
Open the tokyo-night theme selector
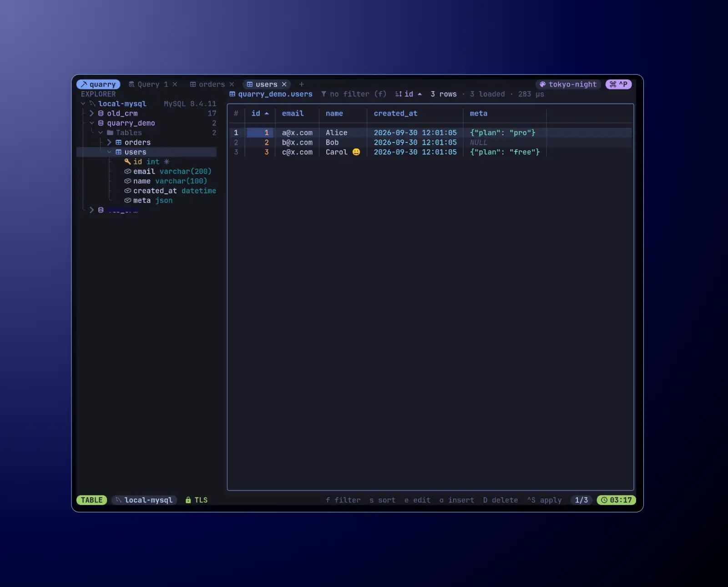tap(568, 84)
